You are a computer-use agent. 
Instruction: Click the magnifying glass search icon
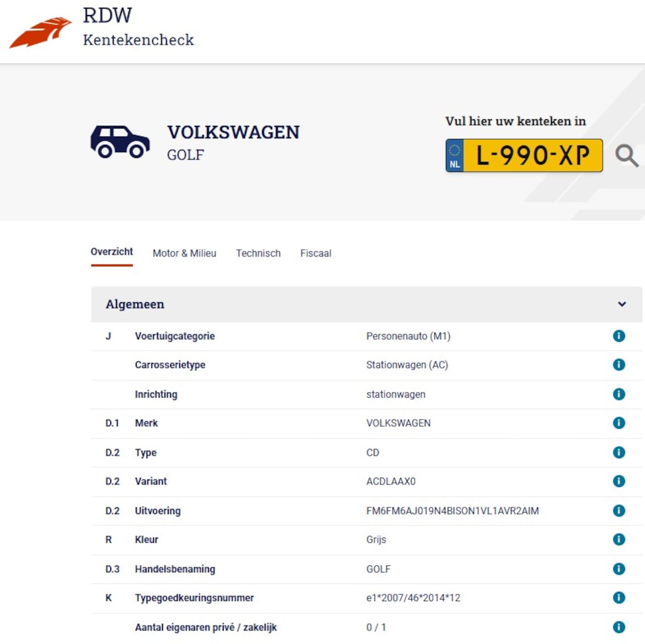click(626, 156)
